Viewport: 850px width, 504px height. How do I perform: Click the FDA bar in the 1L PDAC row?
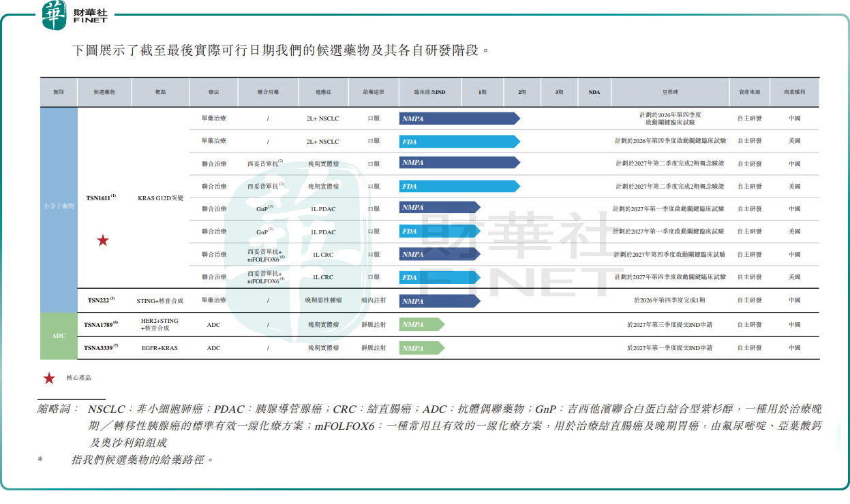pyautogui.click(x=440, y=231)
